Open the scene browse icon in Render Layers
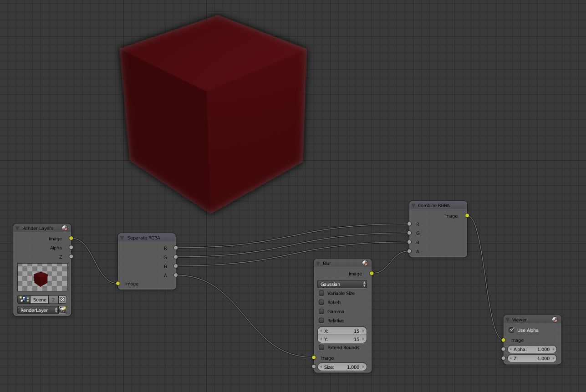The height and width of the screenshot is (392, 586). [x=24, y=300]
